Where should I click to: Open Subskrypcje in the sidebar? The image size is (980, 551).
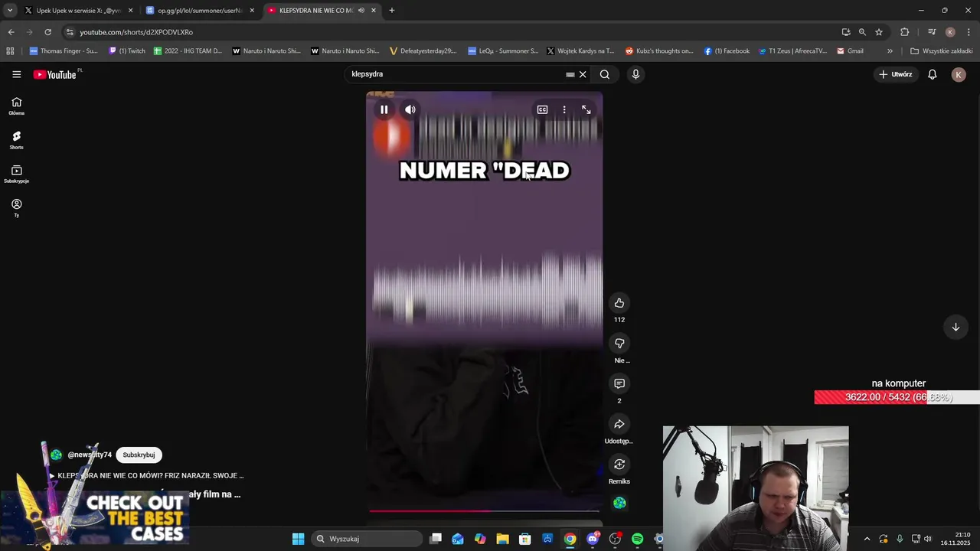coord(16,174)
